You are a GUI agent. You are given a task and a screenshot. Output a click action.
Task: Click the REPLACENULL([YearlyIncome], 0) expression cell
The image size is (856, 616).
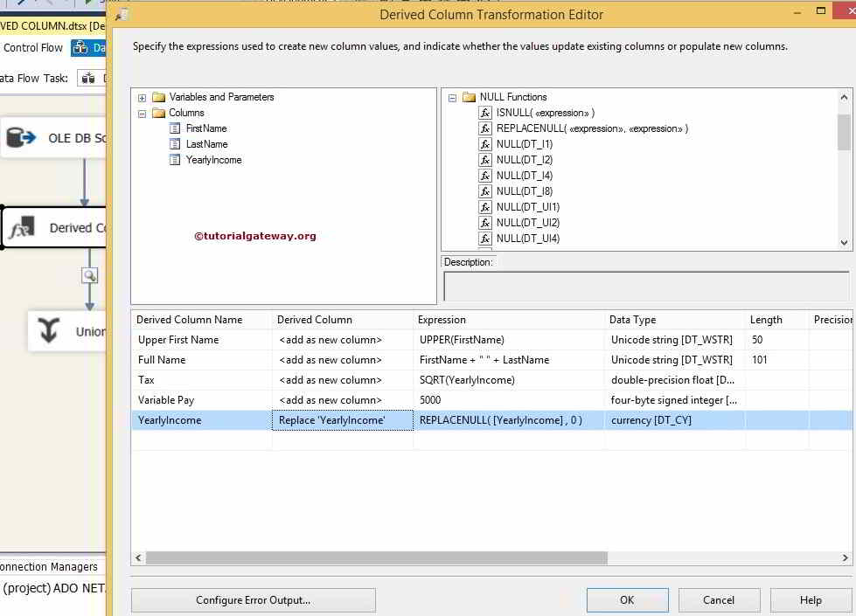pos(509,420)
